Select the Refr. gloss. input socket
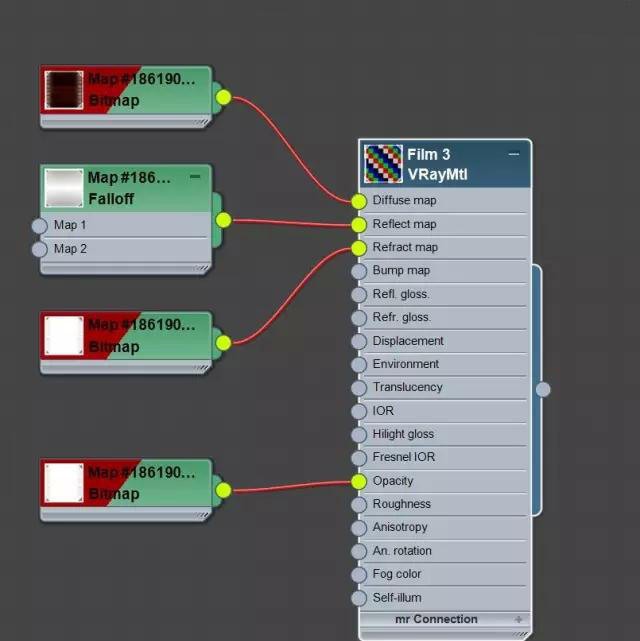The height and width of the screenshot is (641, 640). (359, 318)
